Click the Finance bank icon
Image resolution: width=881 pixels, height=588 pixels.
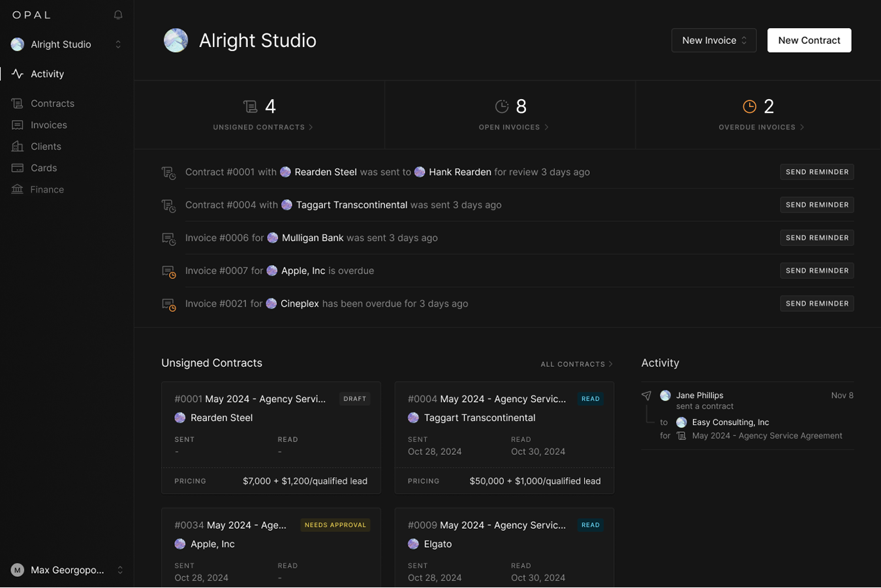(18, 189)
